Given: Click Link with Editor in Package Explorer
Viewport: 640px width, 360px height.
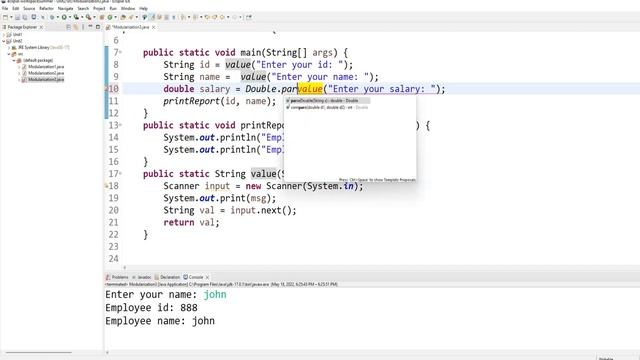Looking at the screenshot, I should pos(76,27).
